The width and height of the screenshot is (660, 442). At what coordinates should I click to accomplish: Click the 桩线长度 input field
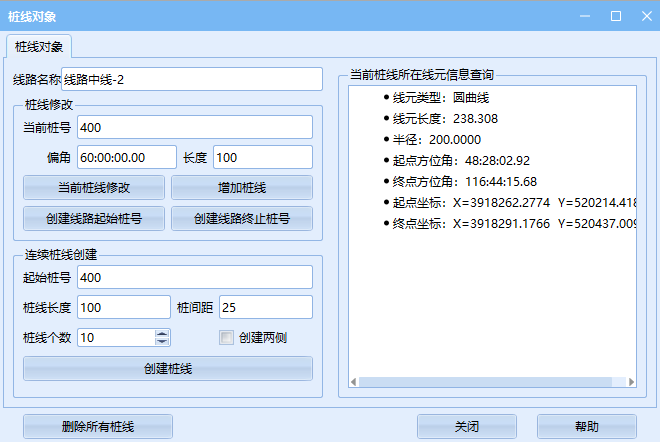point(123,307)
